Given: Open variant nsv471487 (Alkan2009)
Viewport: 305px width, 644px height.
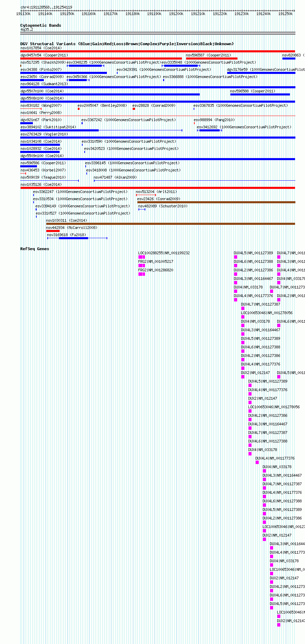Looking at the screenshot, I should click(115, 177).
